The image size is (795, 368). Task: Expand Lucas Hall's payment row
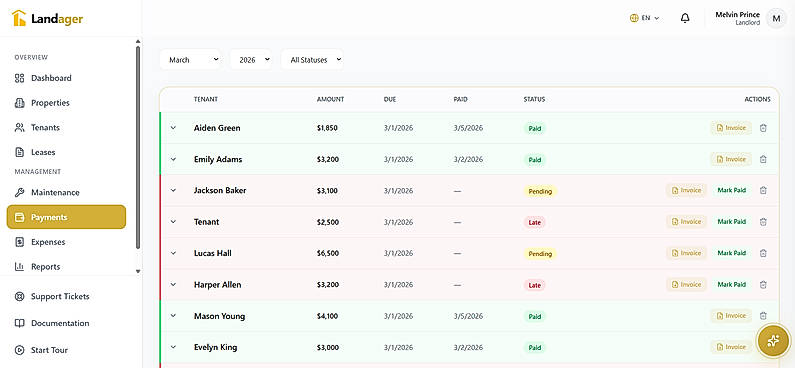pyautogui.click(x=173, y=253)
